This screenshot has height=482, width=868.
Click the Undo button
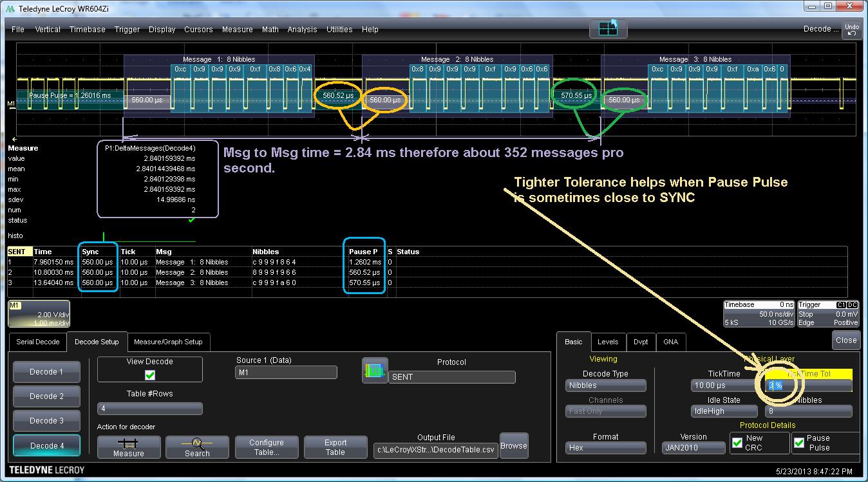[851, 30]
